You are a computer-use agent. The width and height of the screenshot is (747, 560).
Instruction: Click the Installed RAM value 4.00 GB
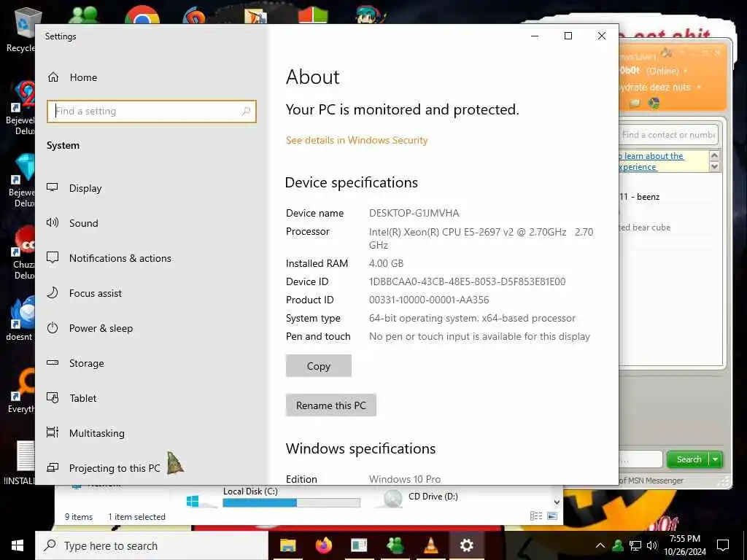[x=386, y=263]
